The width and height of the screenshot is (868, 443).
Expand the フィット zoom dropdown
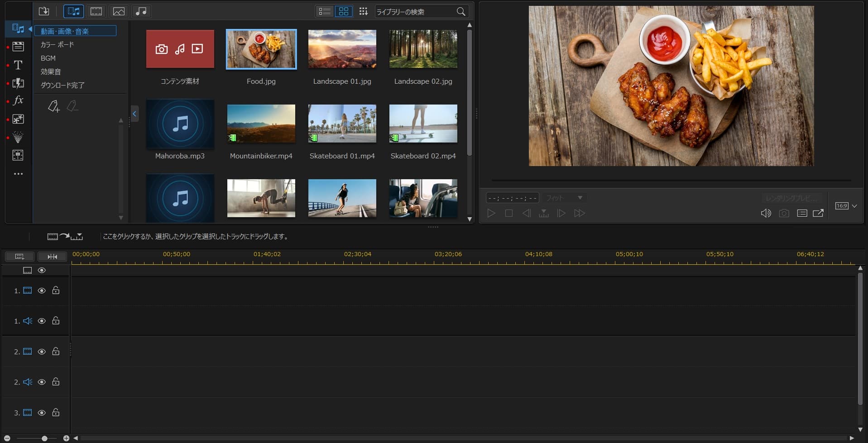579,198
